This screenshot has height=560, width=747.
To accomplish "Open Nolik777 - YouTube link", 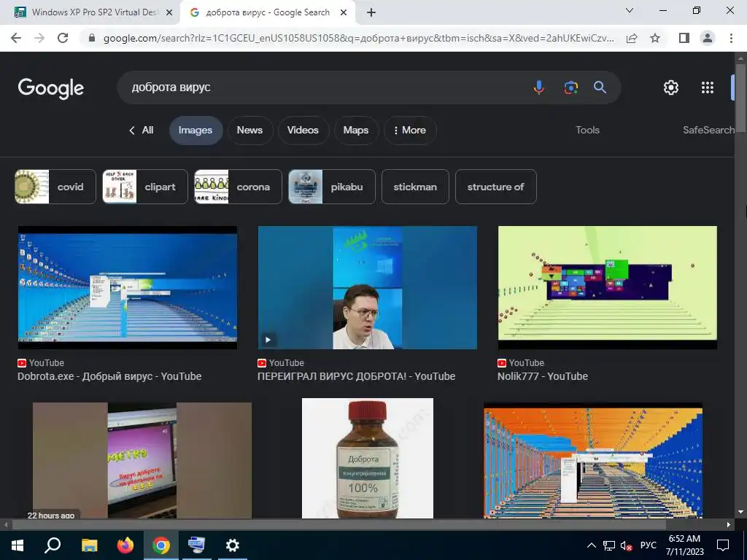I will pyautogui.click(x=543, y=376).
